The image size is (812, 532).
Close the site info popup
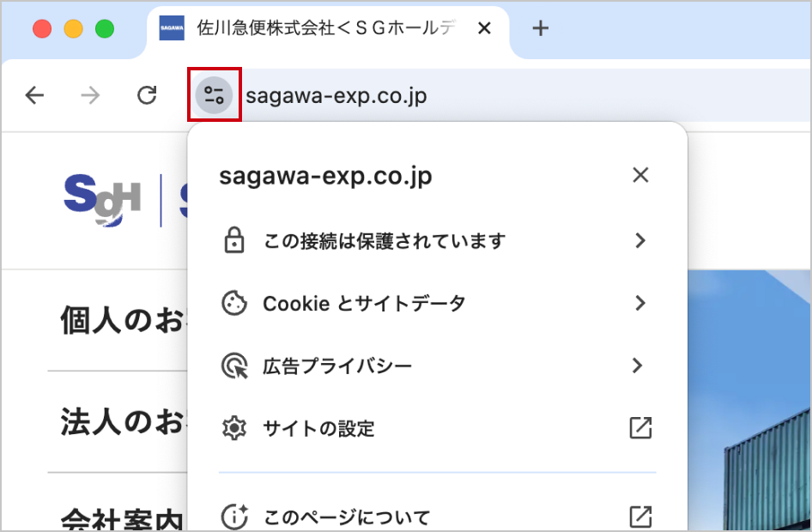[640, 175]
